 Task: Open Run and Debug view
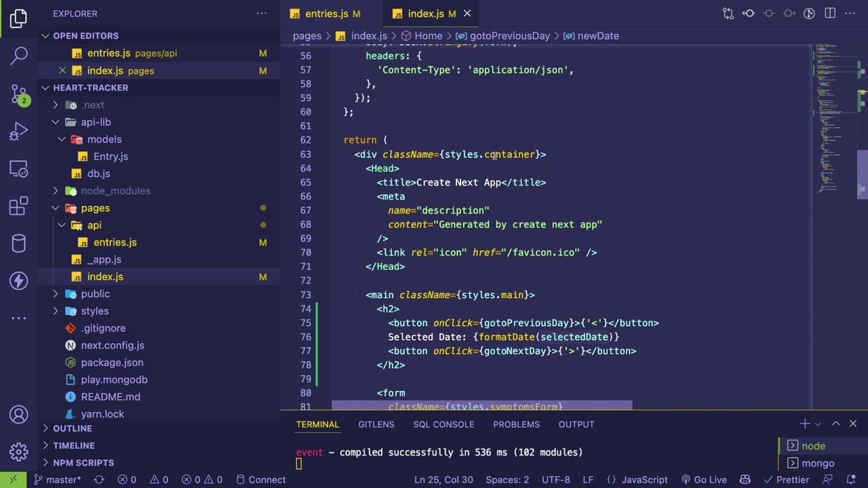point(19,131)
